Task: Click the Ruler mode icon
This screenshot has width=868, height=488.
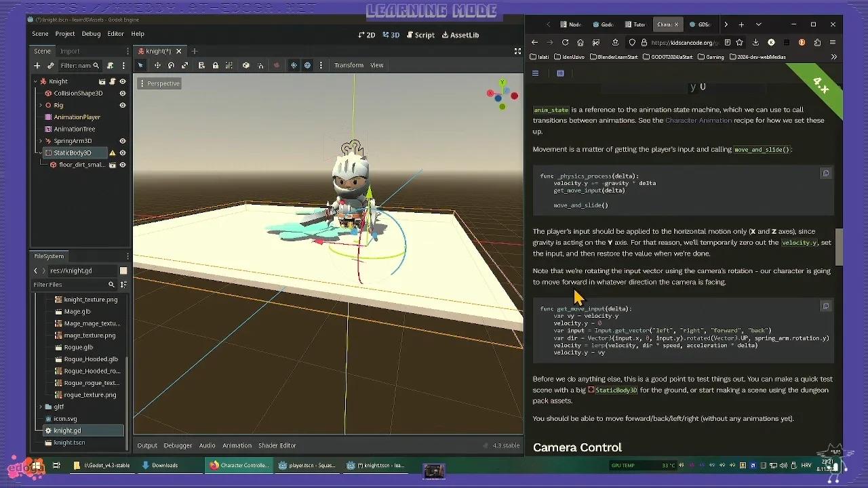Action: (x=201, y=65)
